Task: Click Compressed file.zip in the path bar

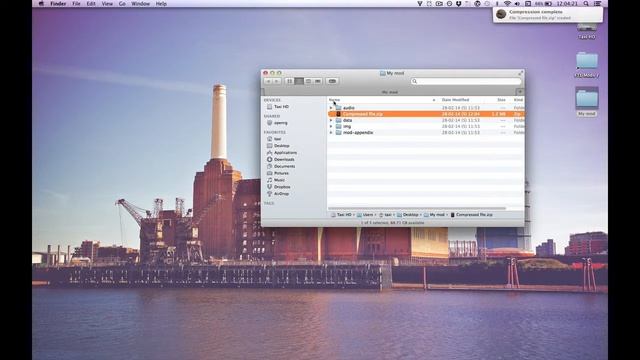Action: 471,215
